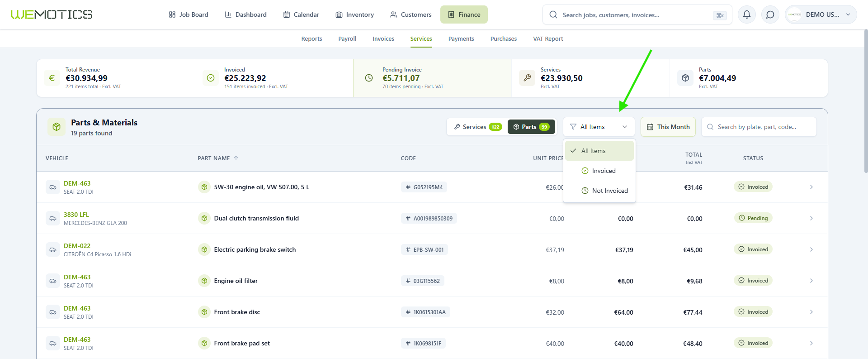
Task: Open the Calendar page
Action: pos(301,14)
